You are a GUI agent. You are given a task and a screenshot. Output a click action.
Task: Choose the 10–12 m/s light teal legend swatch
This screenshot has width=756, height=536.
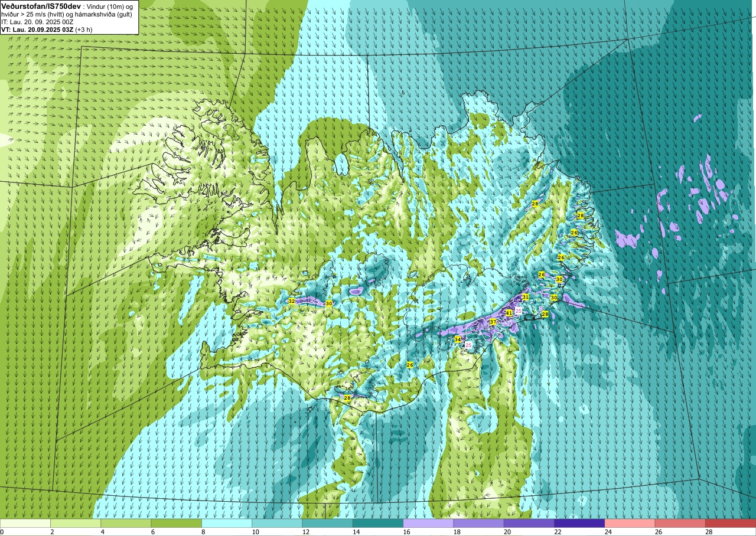277,523
